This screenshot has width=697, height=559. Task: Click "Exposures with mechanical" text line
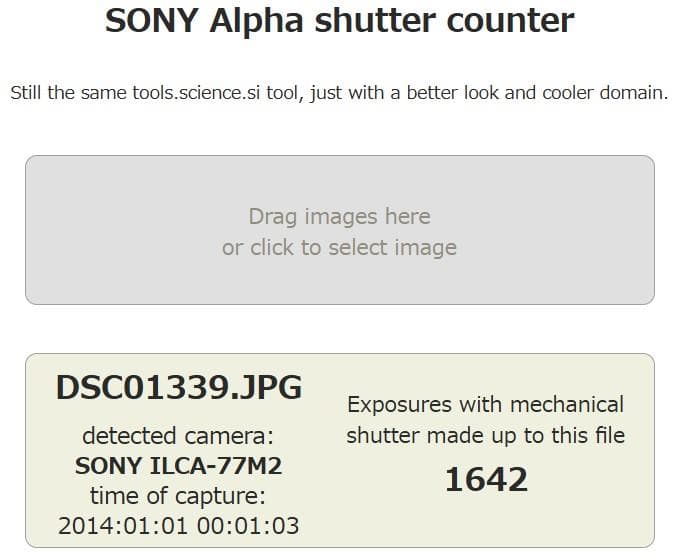[485, 405]
